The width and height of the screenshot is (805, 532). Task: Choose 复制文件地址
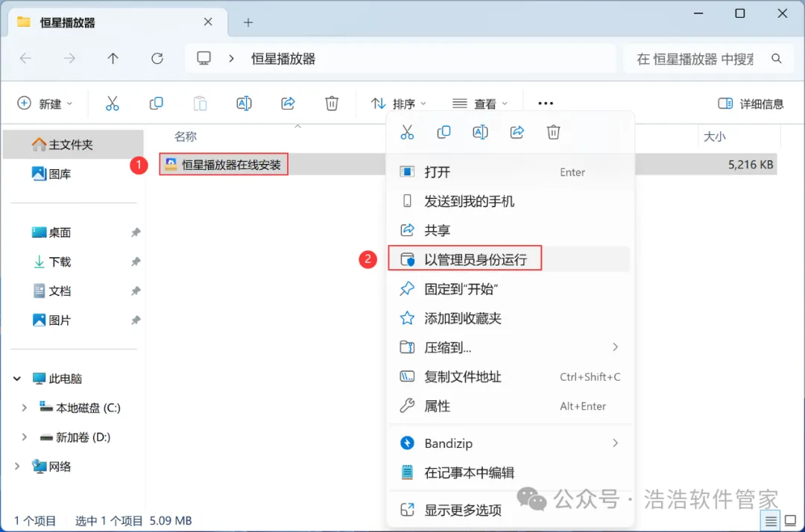[x=509, y=376]
